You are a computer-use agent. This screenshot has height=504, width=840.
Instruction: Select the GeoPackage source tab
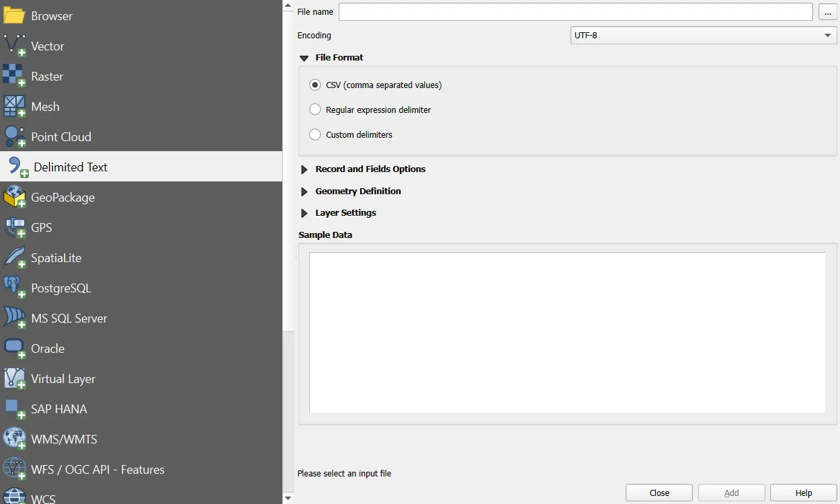[141, 197]
